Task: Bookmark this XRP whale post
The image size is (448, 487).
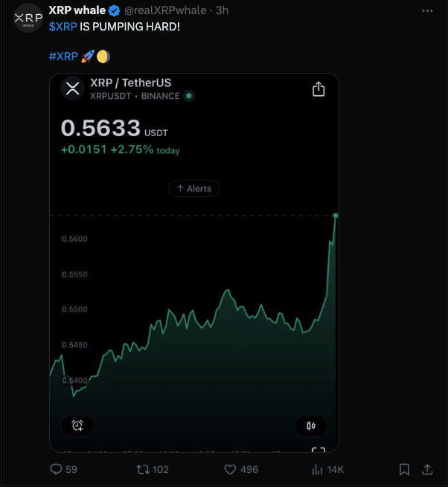Action: coord(404,469)
